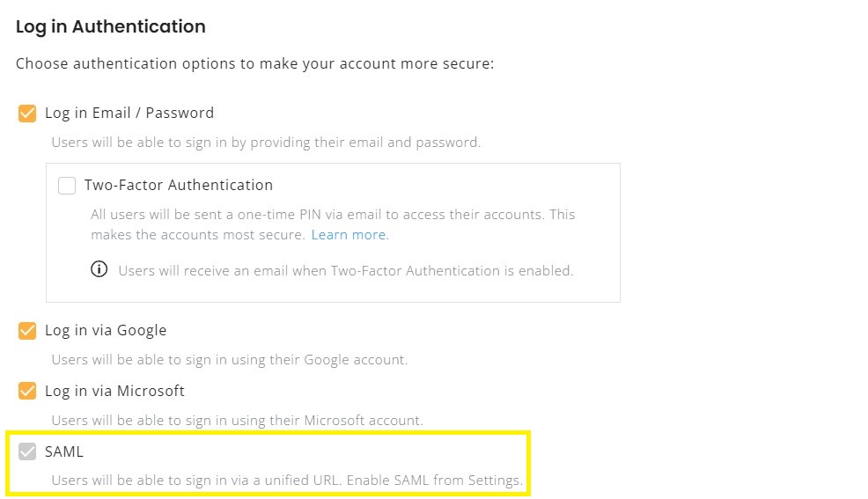This screenshot has height=499, width=868.
Task: Click the email and password sign-in description
Action: pyautogui.click(x=266, y=143)
